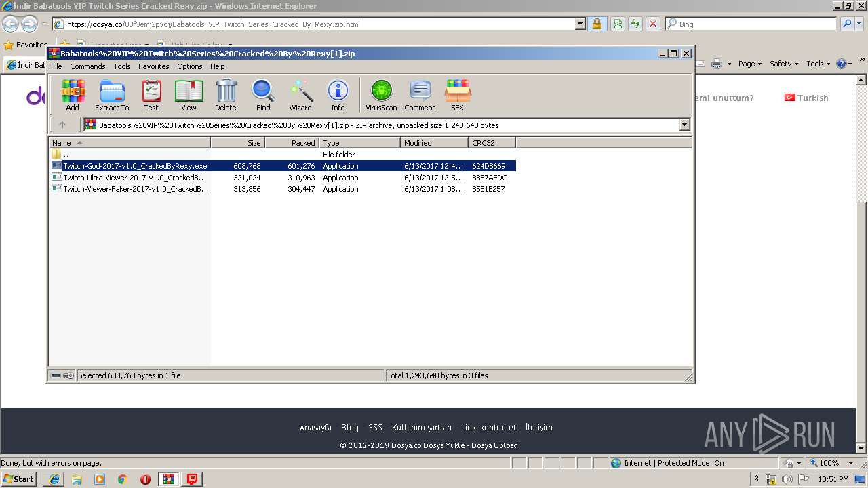Open the WinRAR File menu
The width and height of the screenshot is (868, 488).
pos(56,66)
